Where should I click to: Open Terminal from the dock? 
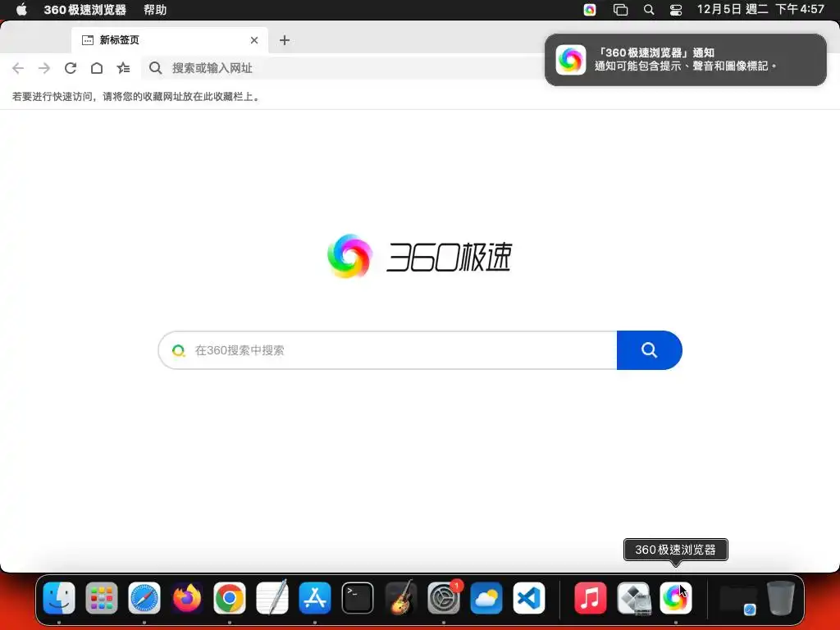pyautogui.click(x=358, y=598)
